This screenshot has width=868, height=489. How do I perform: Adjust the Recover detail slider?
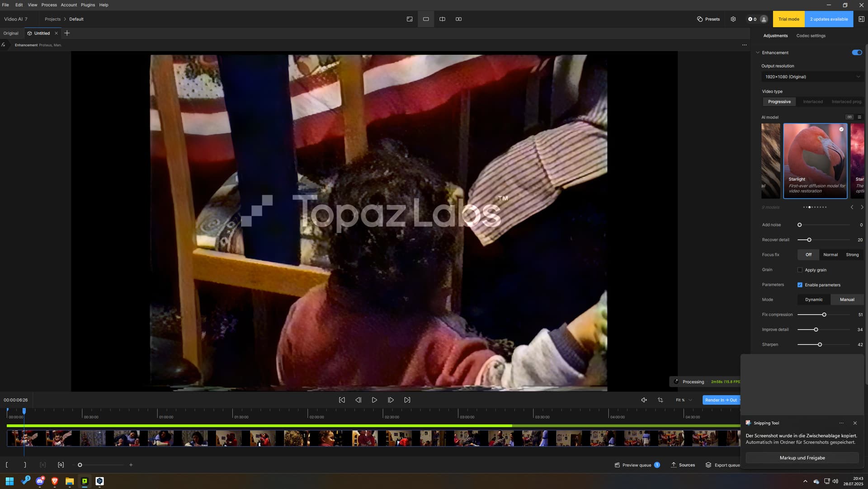click(809, 240)
